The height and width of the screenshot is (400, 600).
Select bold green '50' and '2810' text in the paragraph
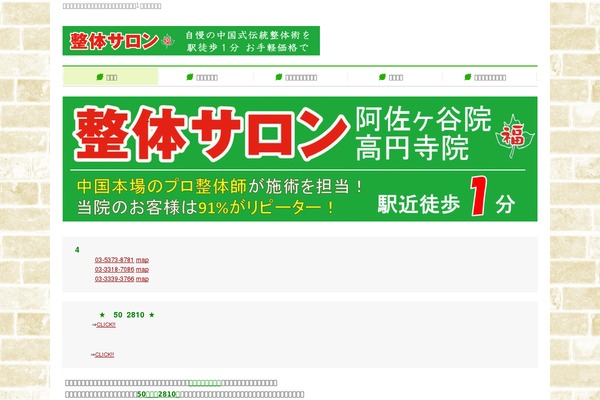tap(158, 394)
